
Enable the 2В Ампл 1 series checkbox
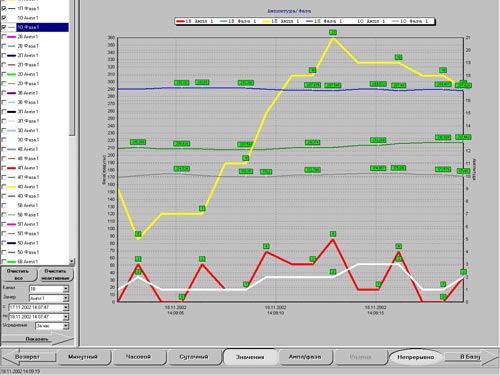(x=4, y=37)
